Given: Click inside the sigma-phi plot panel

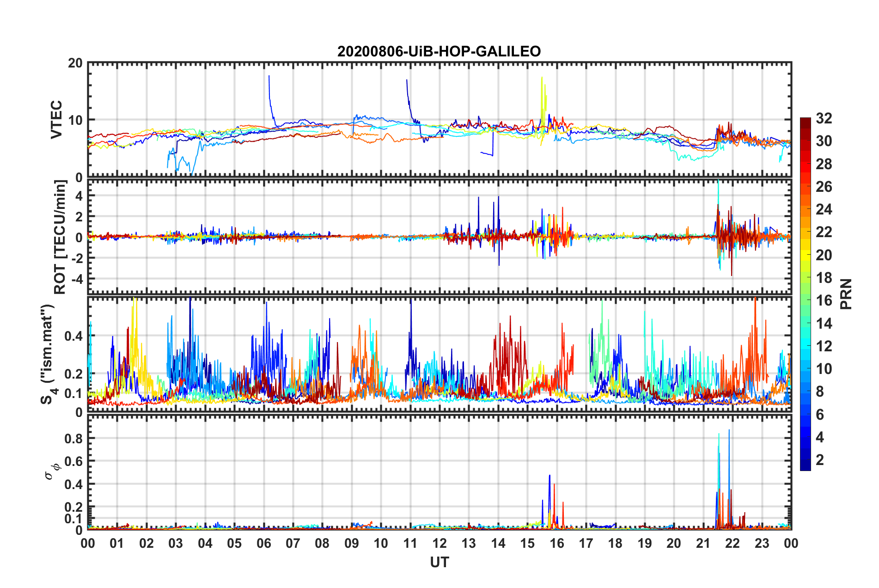Looking at the screenshot, I should 439,472.
